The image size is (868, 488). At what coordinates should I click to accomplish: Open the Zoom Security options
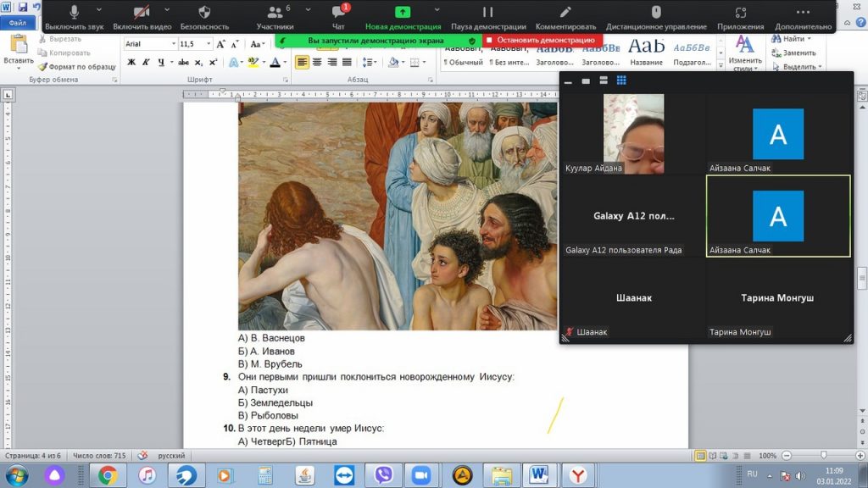tap(203, 16)
